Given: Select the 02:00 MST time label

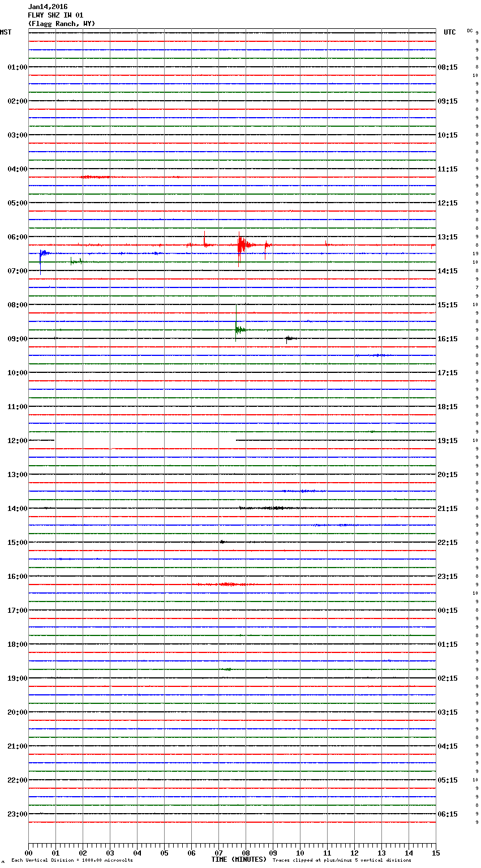Looking at the screenshot, I should (18, 101).
